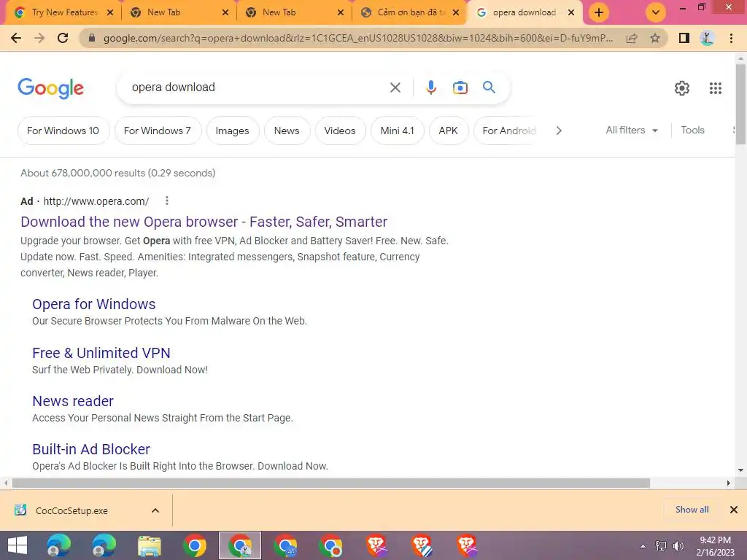The width and height of the screenshot is (747, 560).
Task: Click the vertical scrollbar down arrow
Action: (x=741, y=470)
